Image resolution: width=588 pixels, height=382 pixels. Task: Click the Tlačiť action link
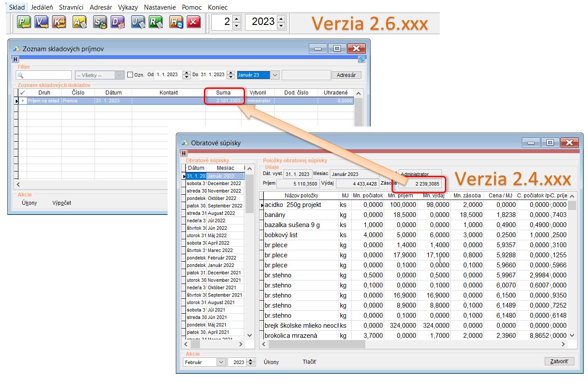[309, 362]
